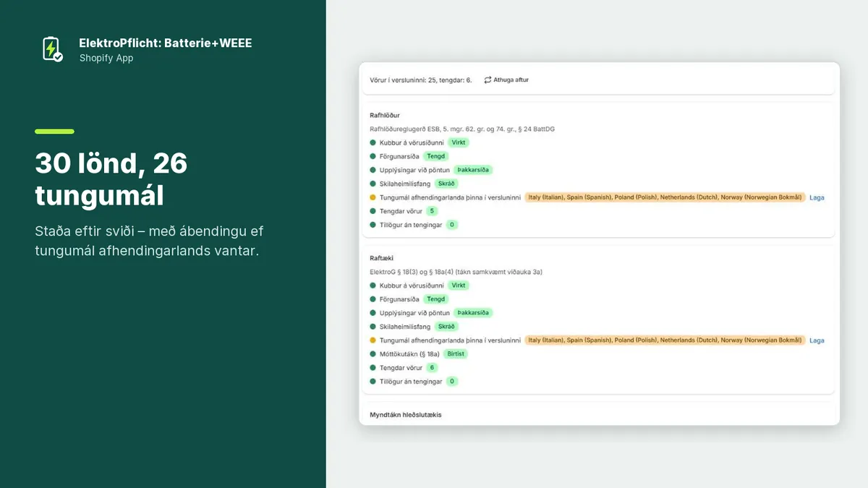Click the Rafhlöður section heading
The height and width of the screenshot is (488, 868).
click(385, 115)
